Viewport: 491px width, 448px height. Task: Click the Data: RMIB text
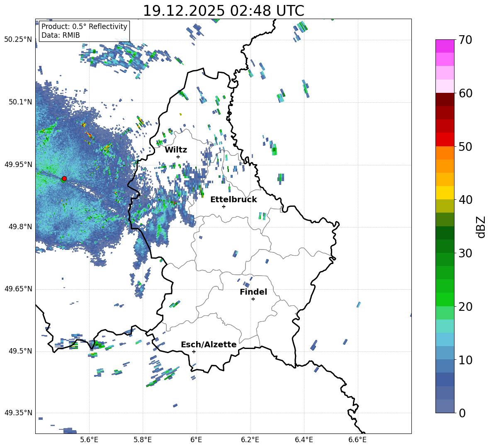coord(61,35)
